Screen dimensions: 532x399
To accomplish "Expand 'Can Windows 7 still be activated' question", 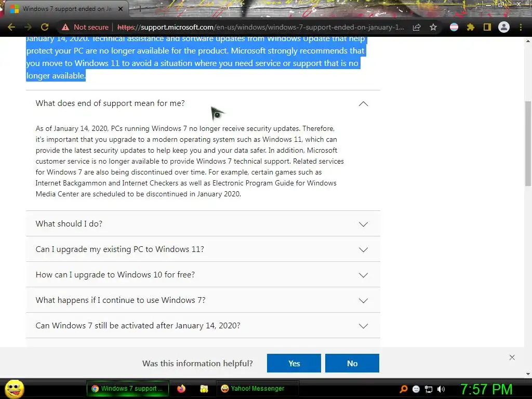I will click(203, 325).
